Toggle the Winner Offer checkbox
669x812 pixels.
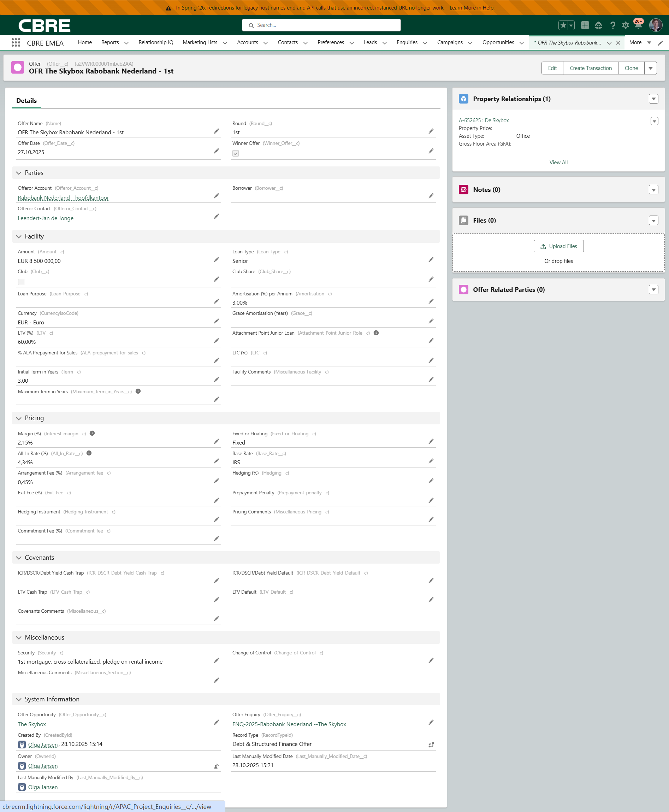(236, 153)
